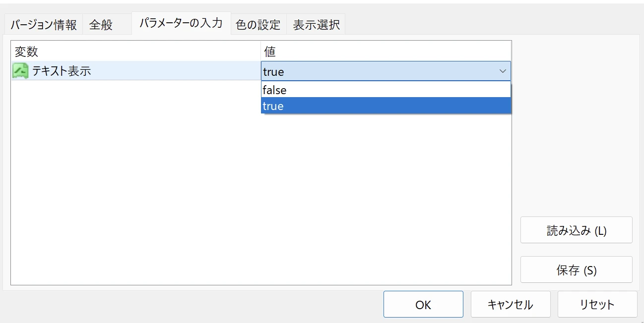
Task: Select the テキスト表示 parameter row
Action: 124,71
